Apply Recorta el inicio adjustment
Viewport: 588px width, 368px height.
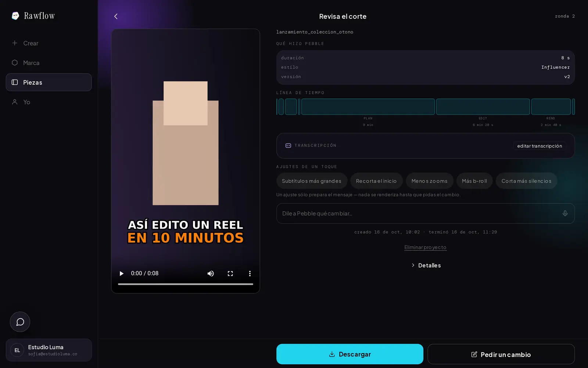[376, 181]
